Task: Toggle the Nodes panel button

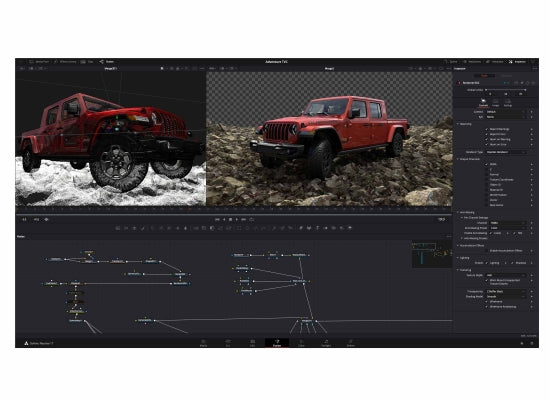Action: 106,61
